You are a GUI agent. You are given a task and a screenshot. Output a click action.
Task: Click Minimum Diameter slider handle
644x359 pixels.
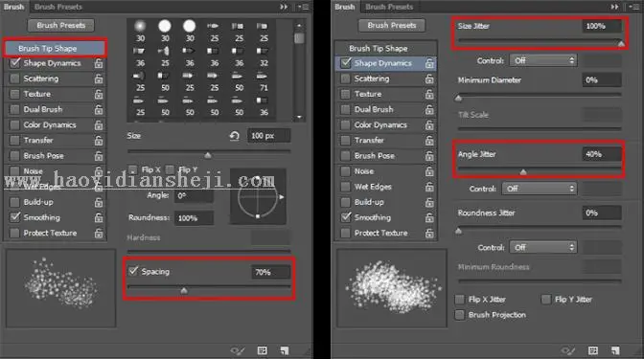pos(459,98)
